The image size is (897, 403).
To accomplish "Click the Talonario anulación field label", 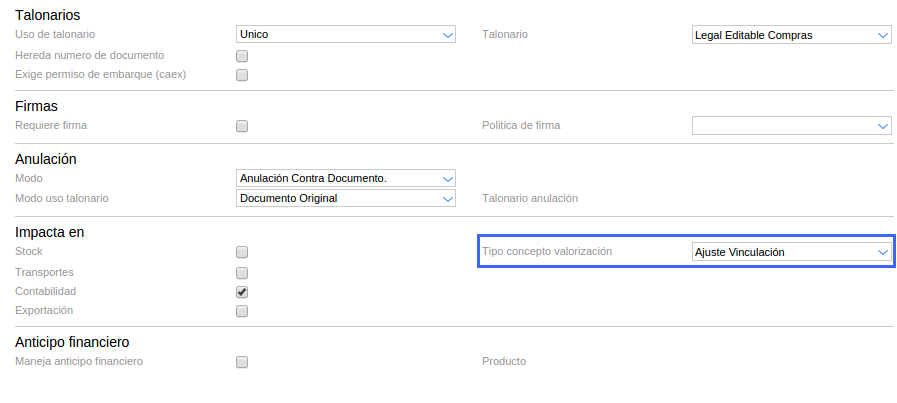I will tap(529, 198).
